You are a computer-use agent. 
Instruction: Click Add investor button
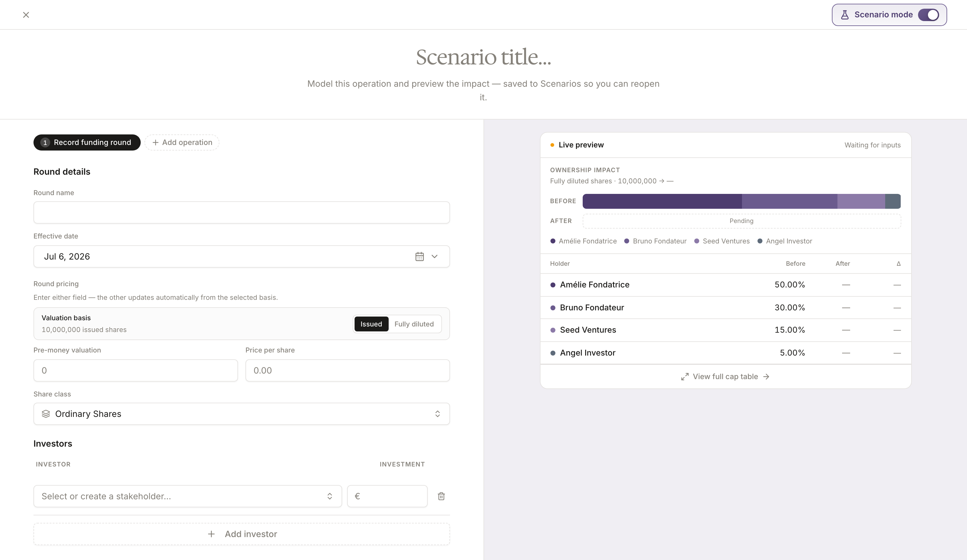(x=241, y=534)
